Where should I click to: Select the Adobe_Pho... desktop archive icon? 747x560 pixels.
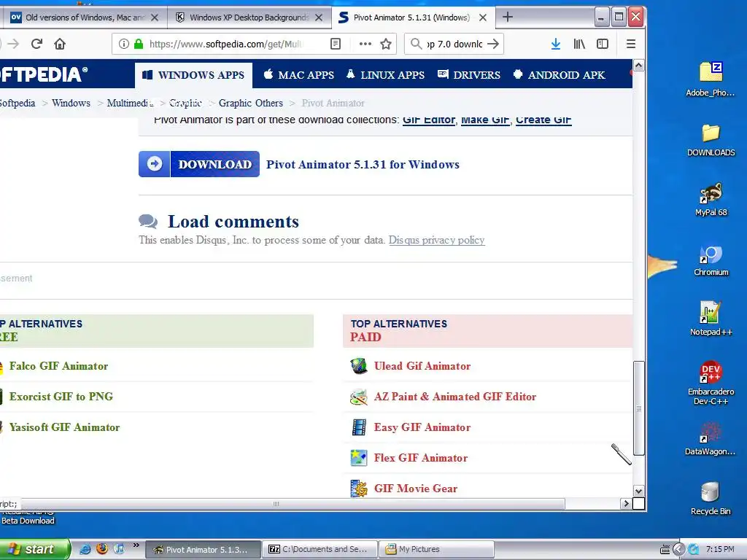click(x=711, y=79)
